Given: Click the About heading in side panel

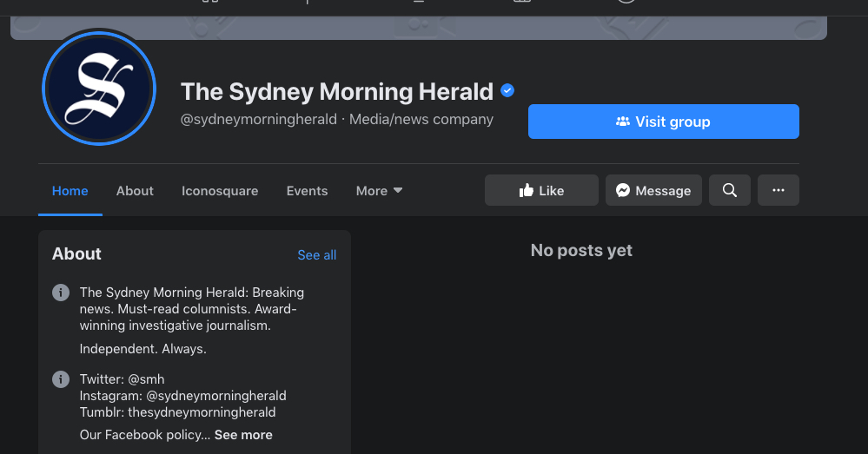Looking at the screenshot, I should (76, 254).
